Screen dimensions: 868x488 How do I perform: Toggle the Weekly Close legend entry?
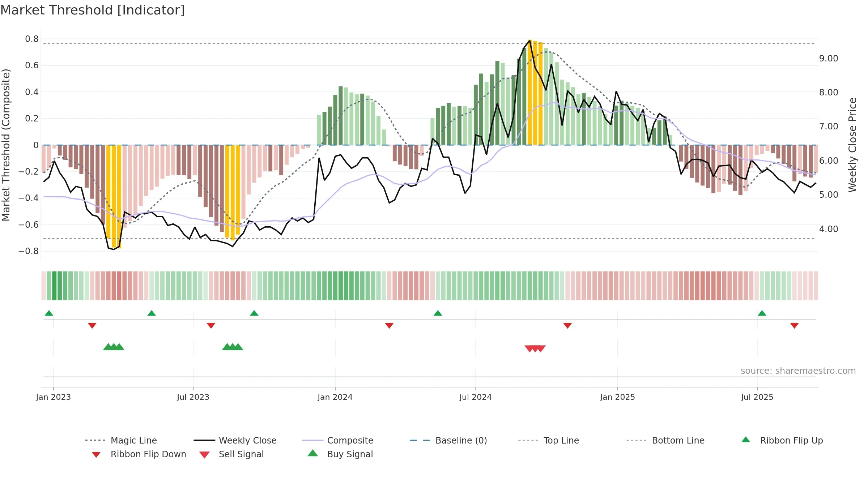[235, 440]
